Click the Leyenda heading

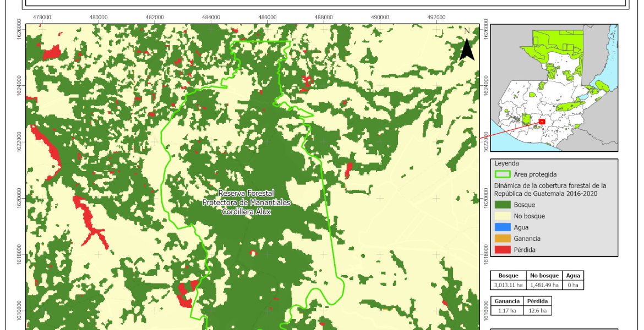coord(507,163)
